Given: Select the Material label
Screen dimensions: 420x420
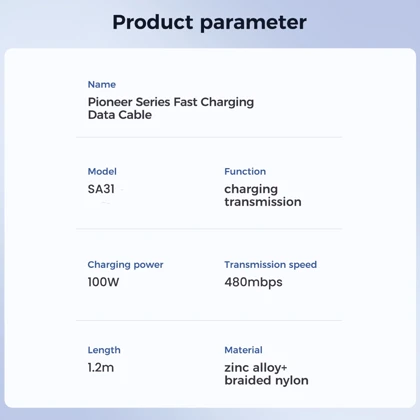Looking at the screenshot, I should pos(243,350).
